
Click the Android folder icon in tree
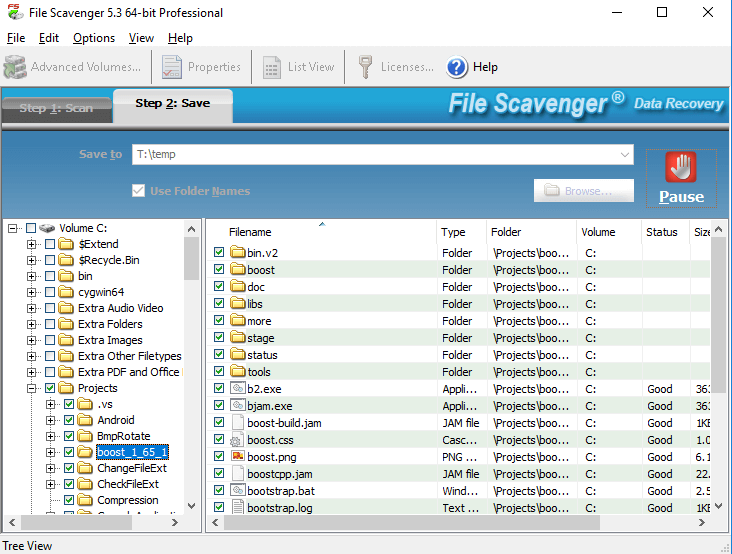pos(85,420)
